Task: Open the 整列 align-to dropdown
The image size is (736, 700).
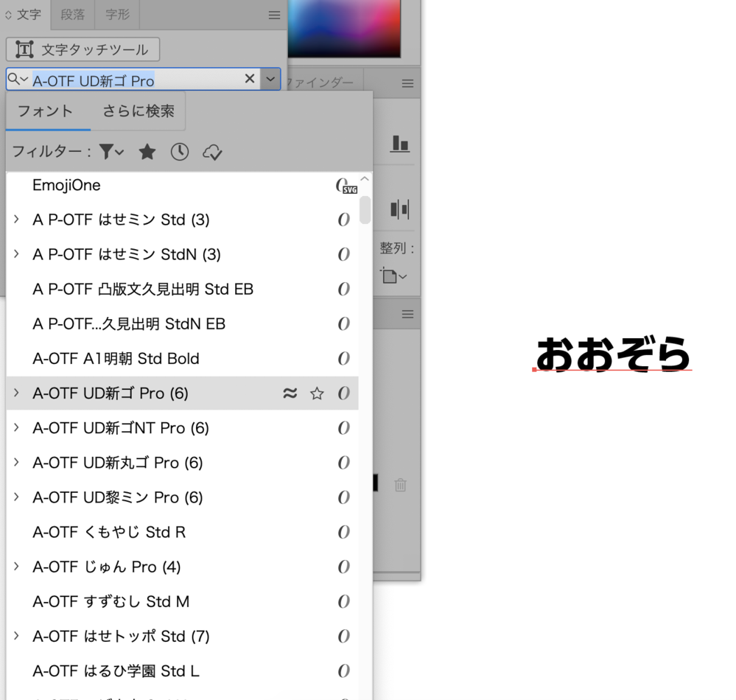Action: pos(393,276)
